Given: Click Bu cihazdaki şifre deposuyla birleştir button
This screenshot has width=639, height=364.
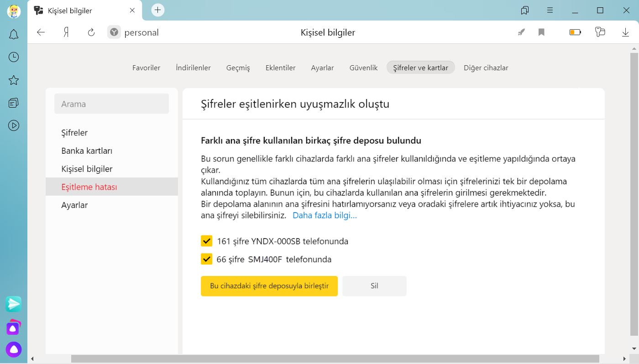Looking at the screenshot, I should pyautogui.click(x=269, y=286).
